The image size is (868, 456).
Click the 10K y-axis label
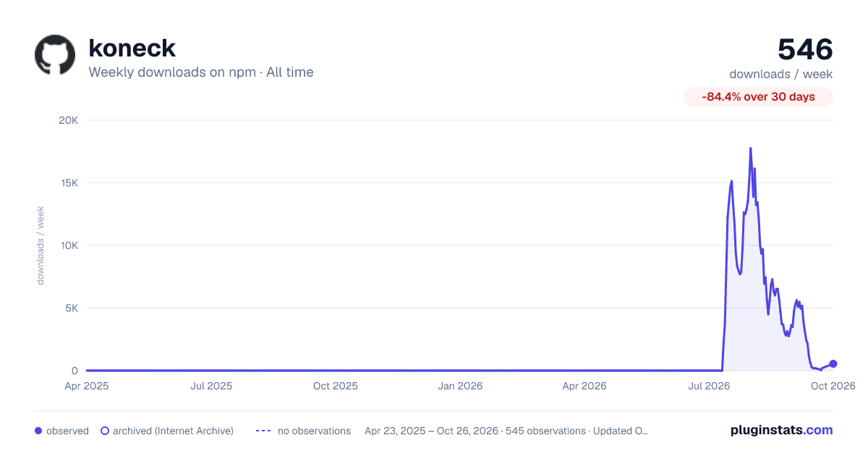point(68,245)
